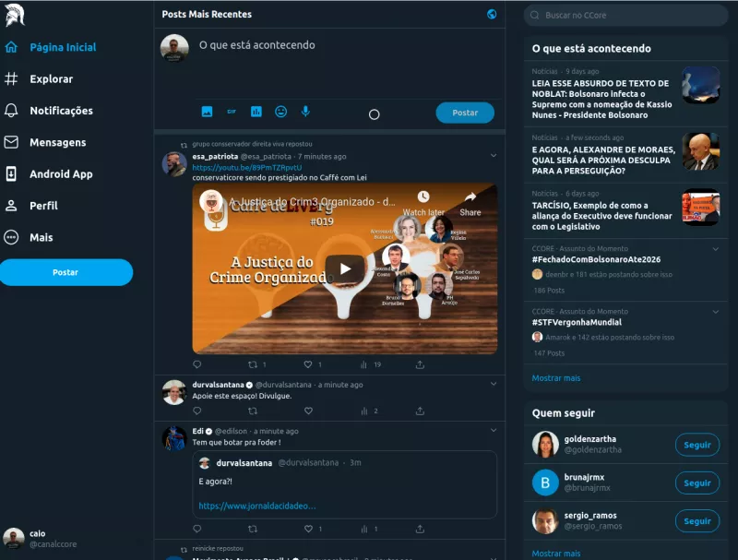Open emoji picker icon
This screenshot has width=738, height=560.
[x=281, y=112]
